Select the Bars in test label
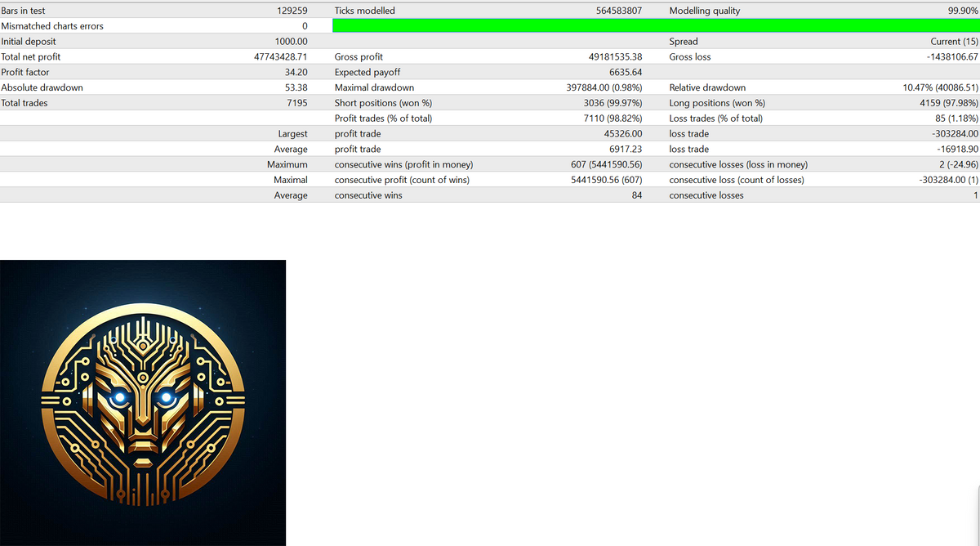 coord(23,11)
